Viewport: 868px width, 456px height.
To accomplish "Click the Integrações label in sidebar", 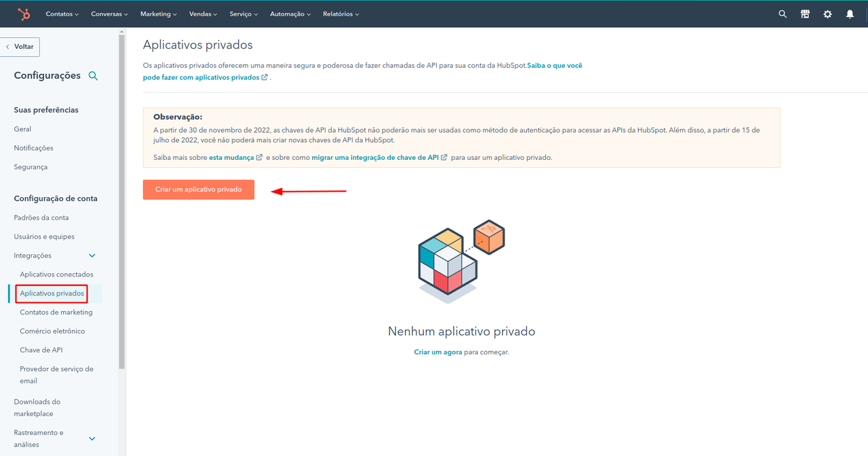I will (x=33, y=255).
